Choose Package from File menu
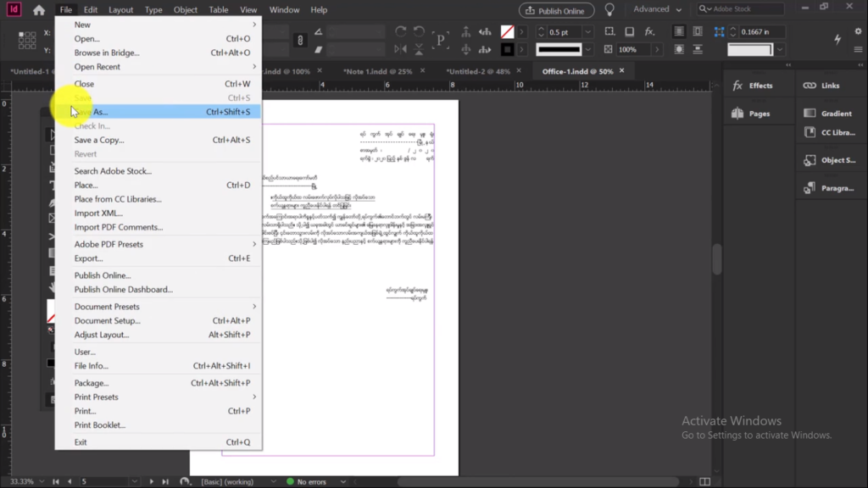 pos(159,383)
